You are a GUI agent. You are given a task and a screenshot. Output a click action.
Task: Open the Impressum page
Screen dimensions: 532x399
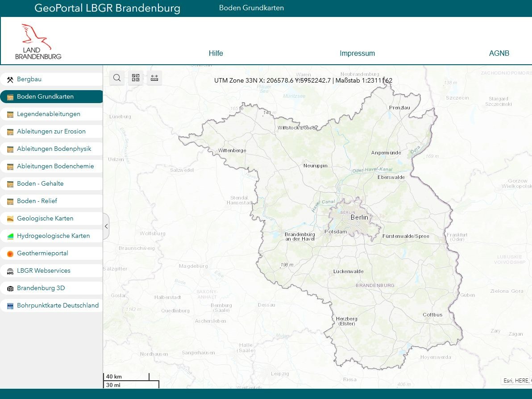click(x=357, y=53)
